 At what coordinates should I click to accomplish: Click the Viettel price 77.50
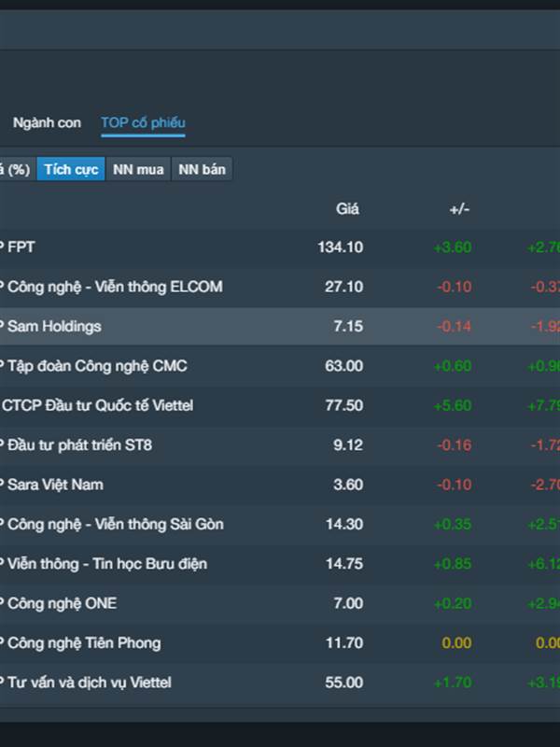tap(343, 405)
